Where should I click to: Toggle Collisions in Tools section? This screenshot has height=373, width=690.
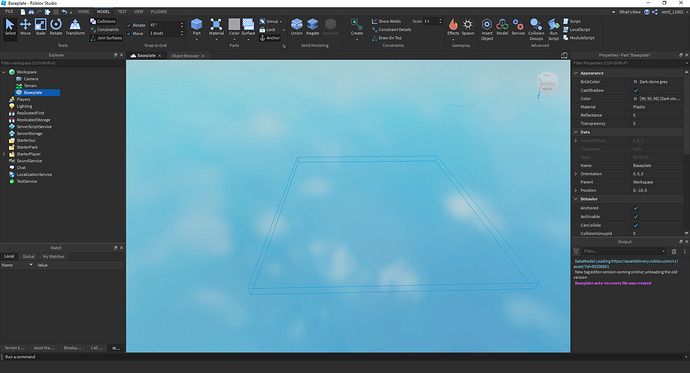pos(103,21)
